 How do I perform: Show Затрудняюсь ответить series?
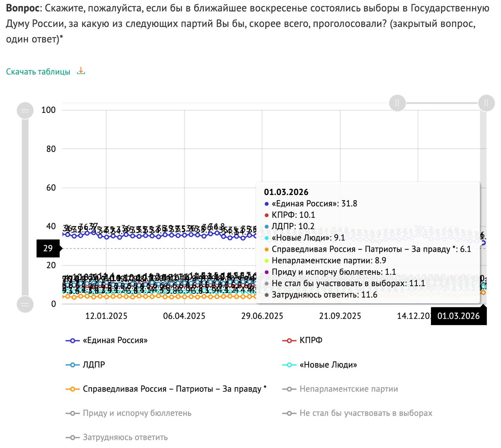pyautogui.click(x=125, y=437)
